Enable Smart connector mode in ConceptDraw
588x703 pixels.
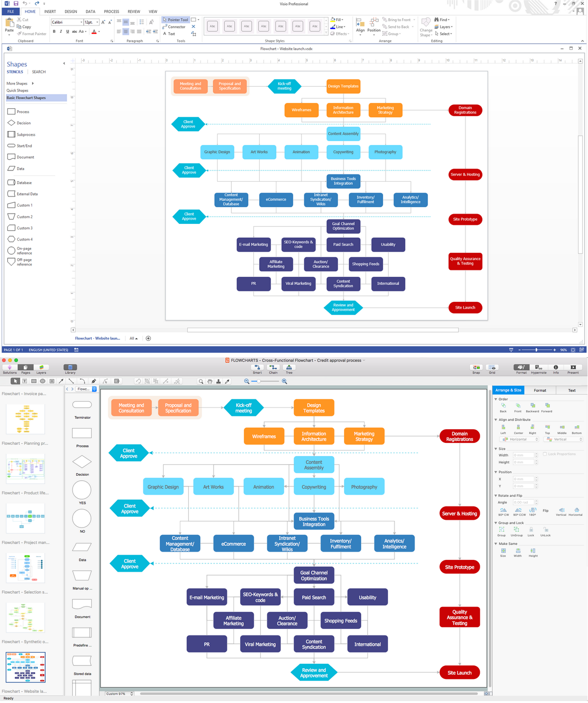pyautogui.click(x=257, y=367)
